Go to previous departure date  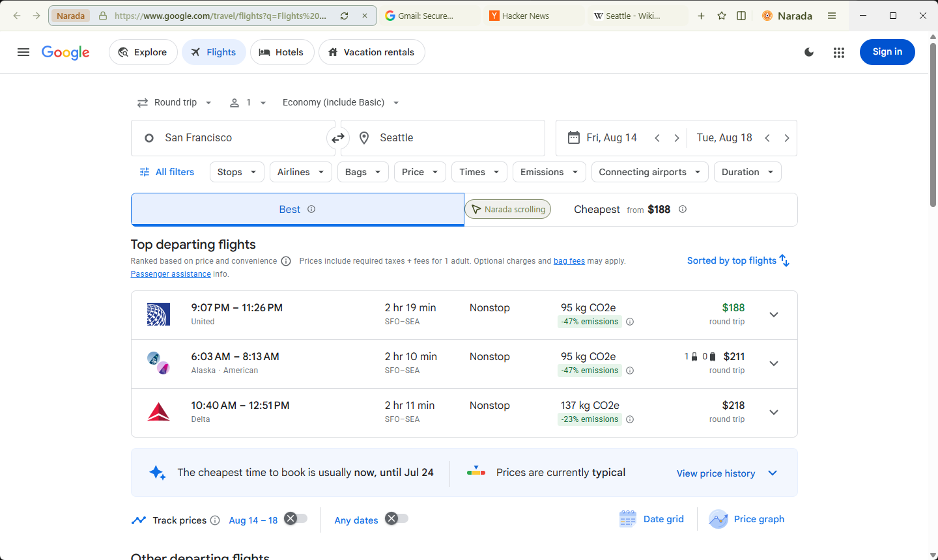coord(657,138)
